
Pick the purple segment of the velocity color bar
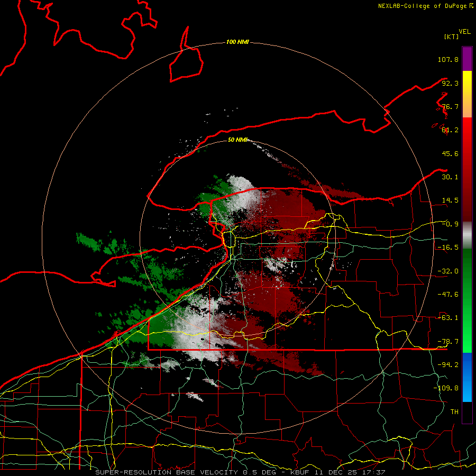[x=467, y=59]
